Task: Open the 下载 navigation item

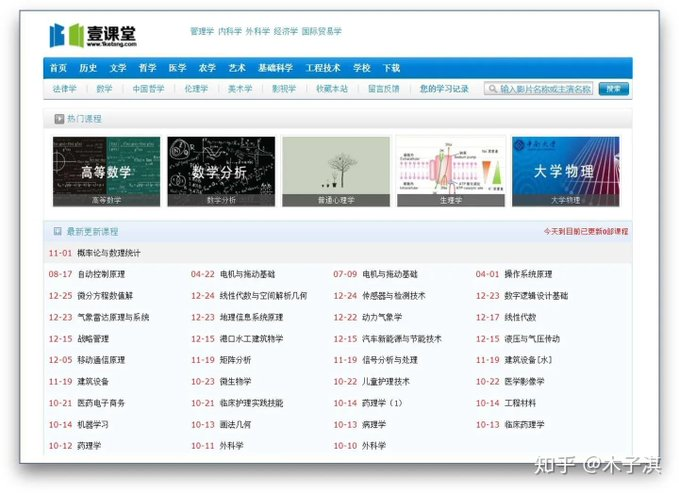Action: (391, 68)
